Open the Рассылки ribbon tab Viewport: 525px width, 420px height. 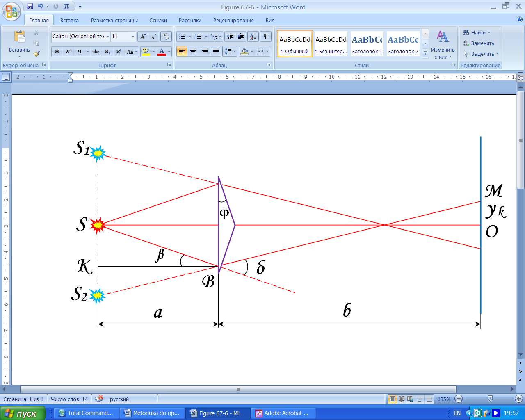pos(190,20)
